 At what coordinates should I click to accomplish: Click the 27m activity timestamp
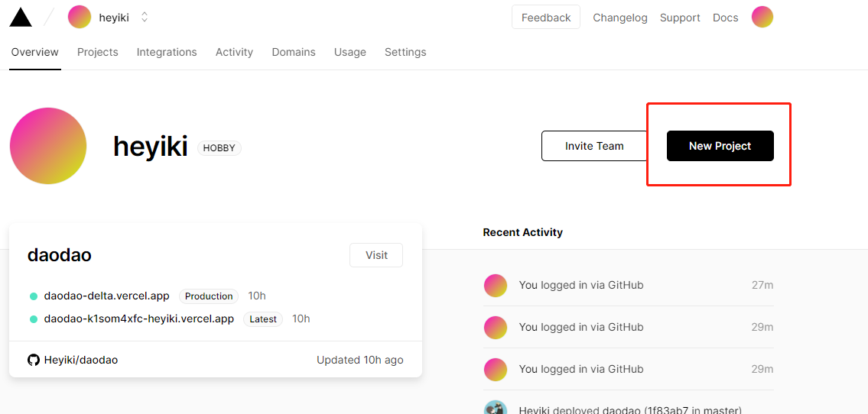[x=762, y=285]
